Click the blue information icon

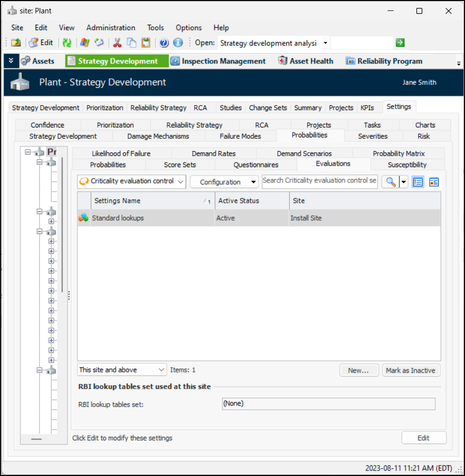tap(178, 43)
